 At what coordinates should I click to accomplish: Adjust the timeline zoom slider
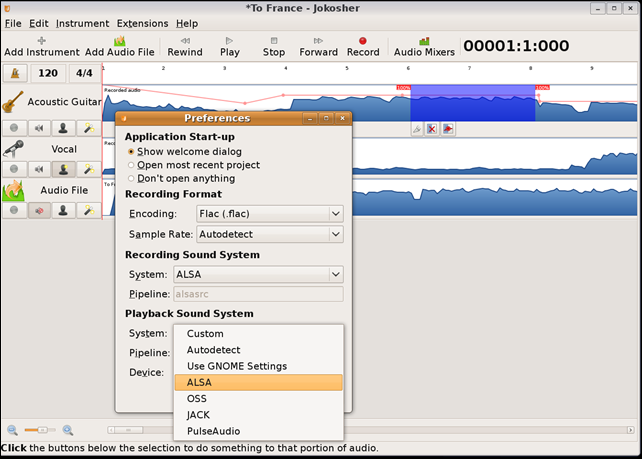click(40, 430)
